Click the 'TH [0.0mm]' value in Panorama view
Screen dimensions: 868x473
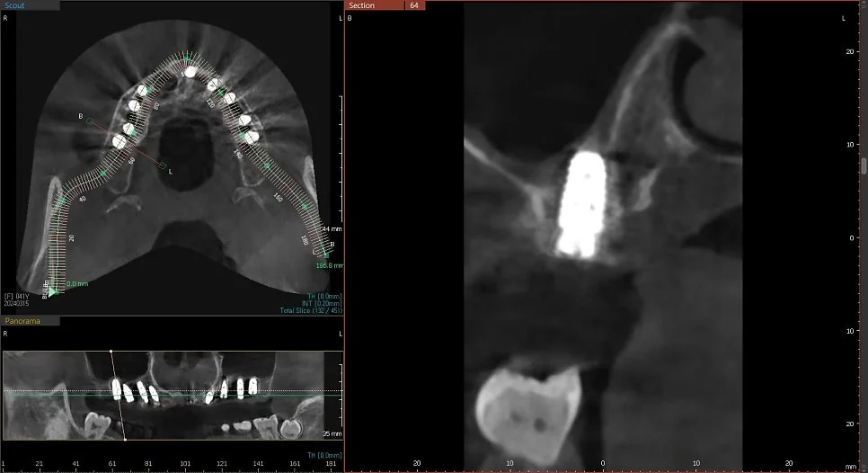coord(324,455)
